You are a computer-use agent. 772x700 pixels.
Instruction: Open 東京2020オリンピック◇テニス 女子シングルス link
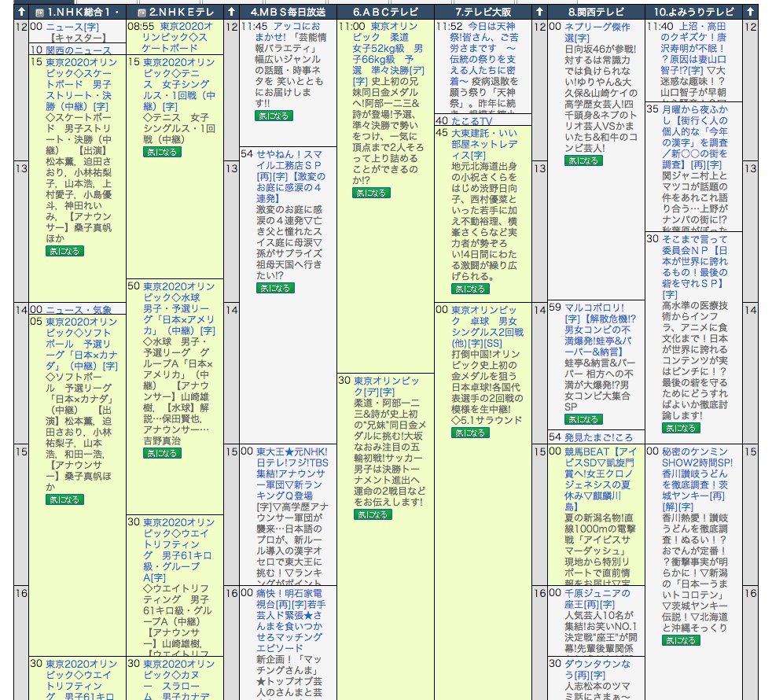point(179,84)
